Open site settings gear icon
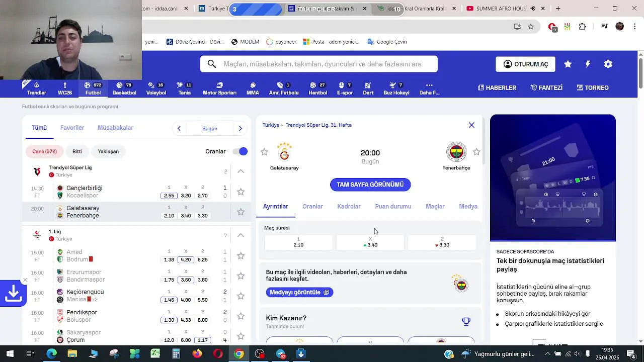This screenshot has width=644, height=362. [x=608, y=64]
